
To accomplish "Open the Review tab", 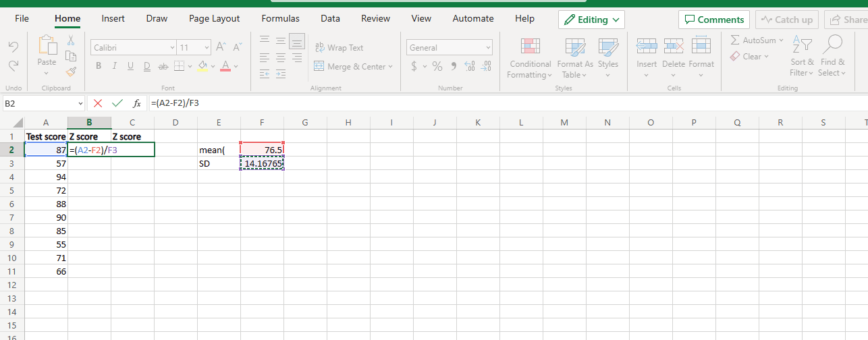I will pyautogui.click(x=375, y=19).
